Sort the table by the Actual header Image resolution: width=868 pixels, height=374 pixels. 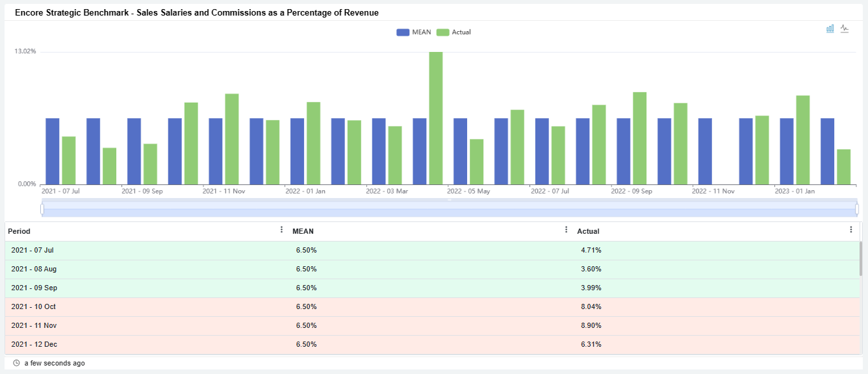click(x=588, y=231)
